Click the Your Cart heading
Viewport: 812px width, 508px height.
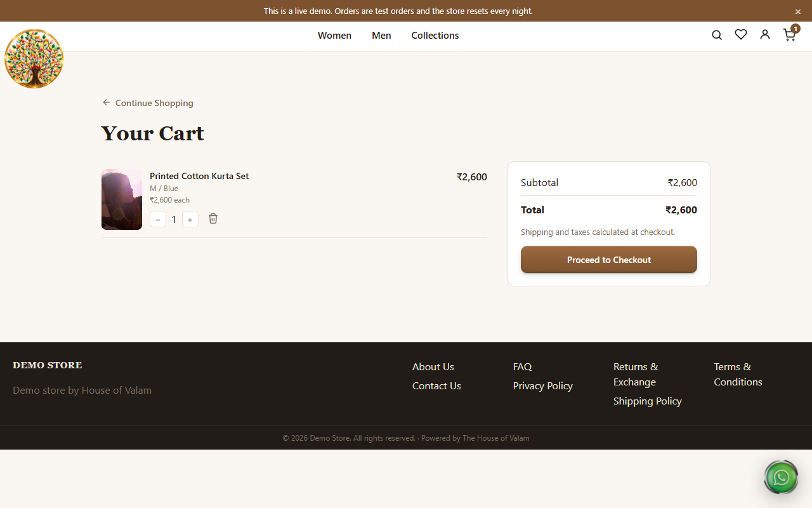153,133
